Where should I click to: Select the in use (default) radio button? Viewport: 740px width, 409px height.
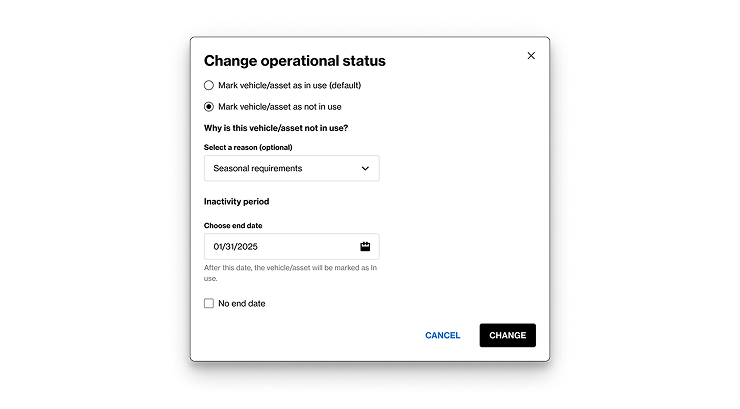(209, 85)
